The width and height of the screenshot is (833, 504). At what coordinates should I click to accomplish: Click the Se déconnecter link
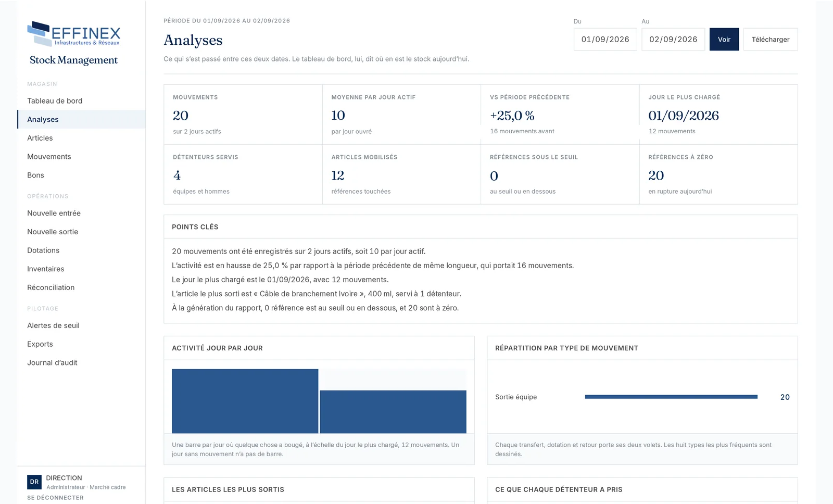[55, 498]
